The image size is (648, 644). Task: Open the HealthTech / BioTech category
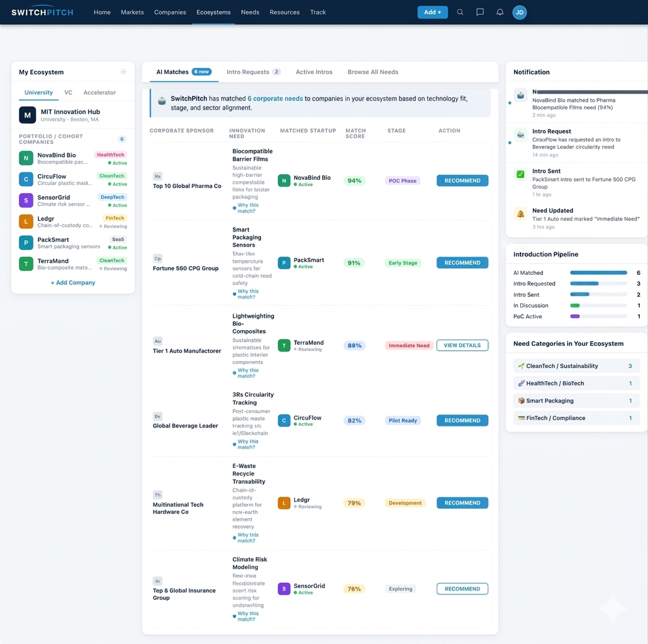(x=576, y=384)
